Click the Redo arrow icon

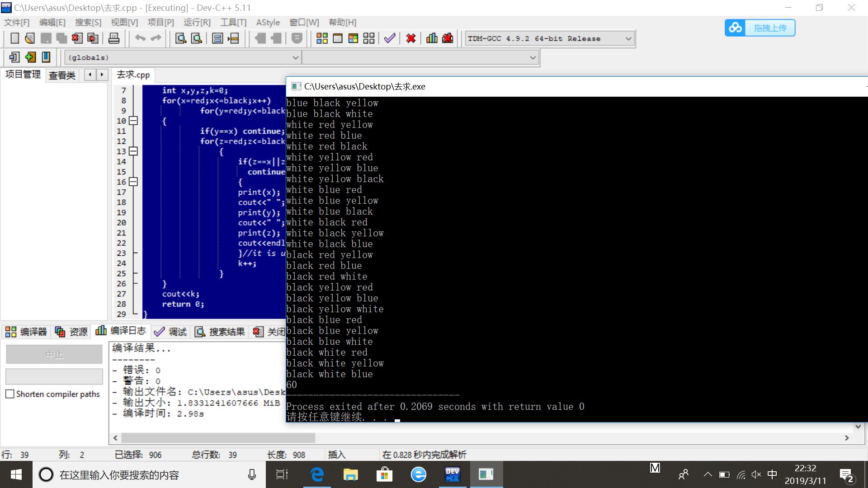[x=156, y=38]
